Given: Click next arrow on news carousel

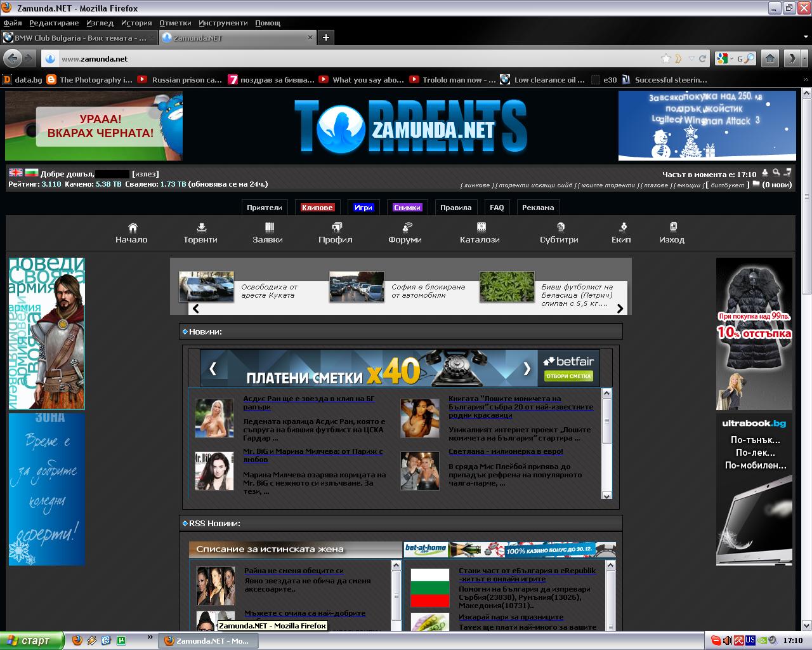Looking at the screenshot, I should tap(620, 308).
